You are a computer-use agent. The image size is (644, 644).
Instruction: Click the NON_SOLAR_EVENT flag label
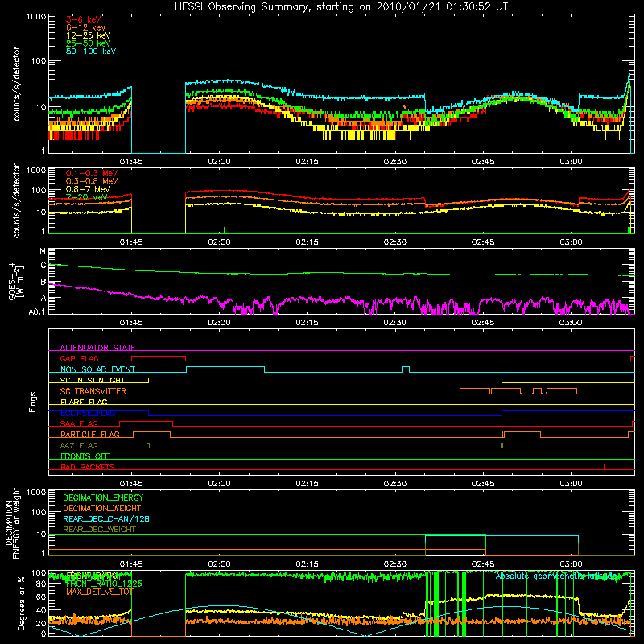coord(97,369)
